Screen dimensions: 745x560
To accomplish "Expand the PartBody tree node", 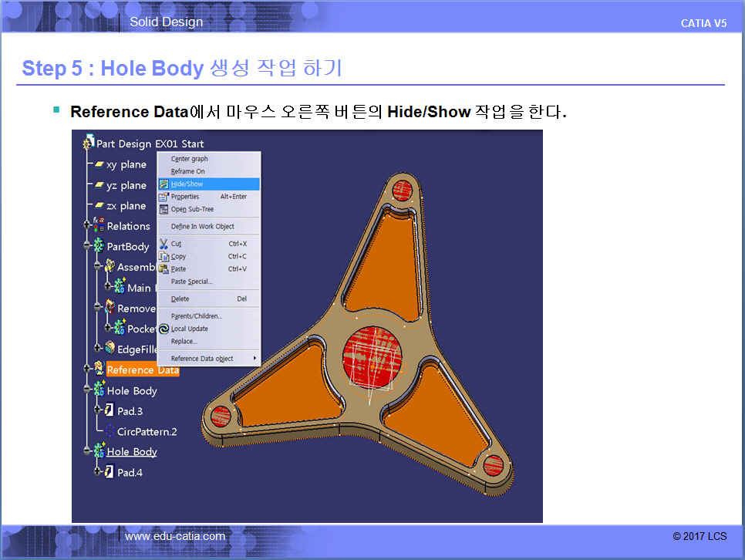I will (87, 247).
